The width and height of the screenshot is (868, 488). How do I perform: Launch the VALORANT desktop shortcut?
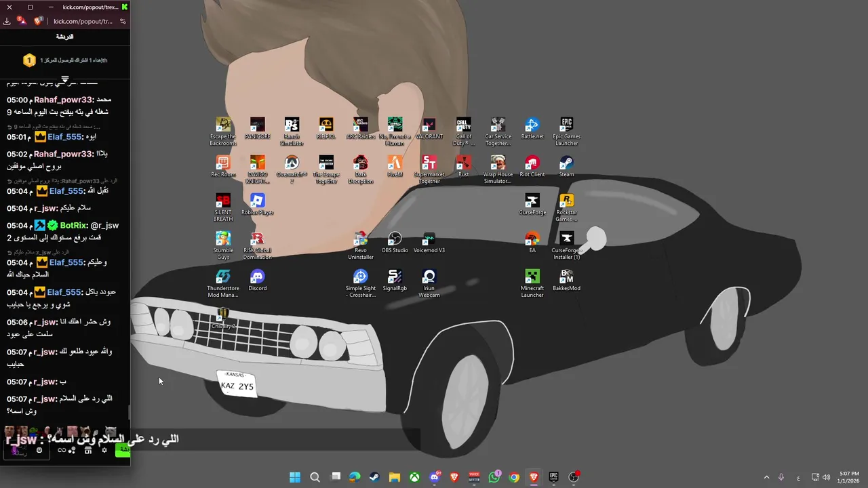(429, 129)
